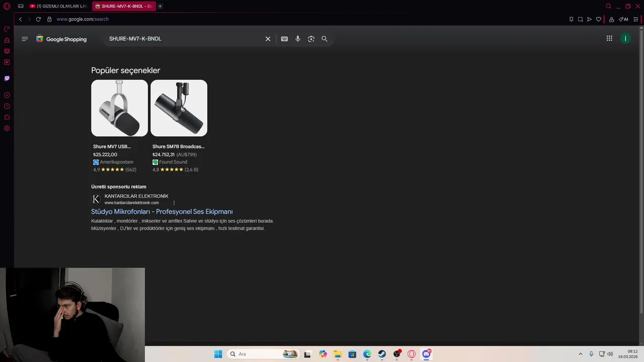
Task: Click the ₺25.222,00 price
Action: click(105, 154)
